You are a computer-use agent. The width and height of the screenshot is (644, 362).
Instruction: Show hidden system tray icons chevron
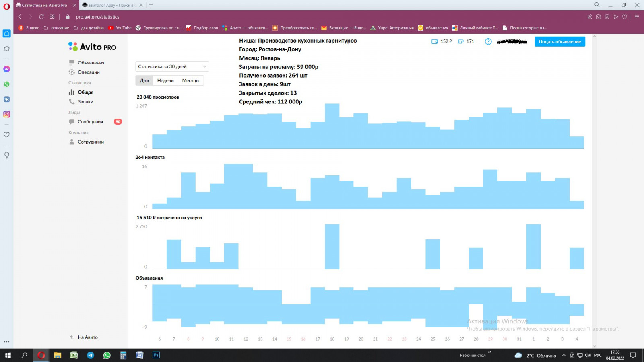pyautogui.click(x=563, y=355)
